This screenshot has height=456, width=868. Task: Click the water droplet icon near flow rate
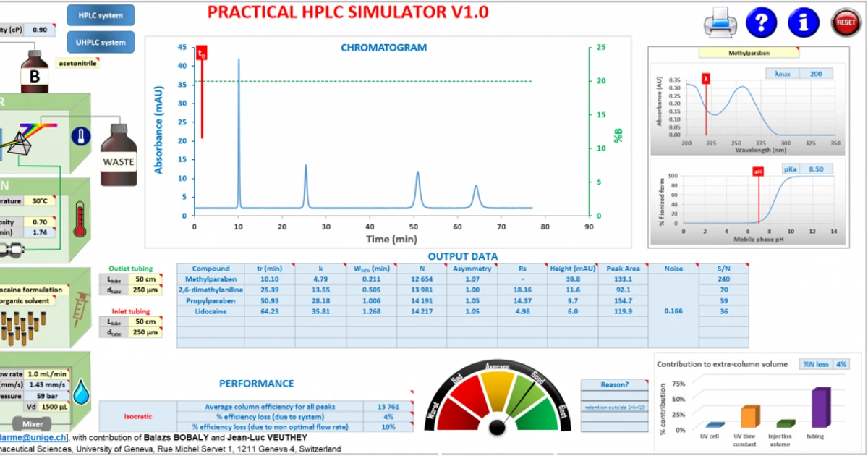[x=81, y=392]
